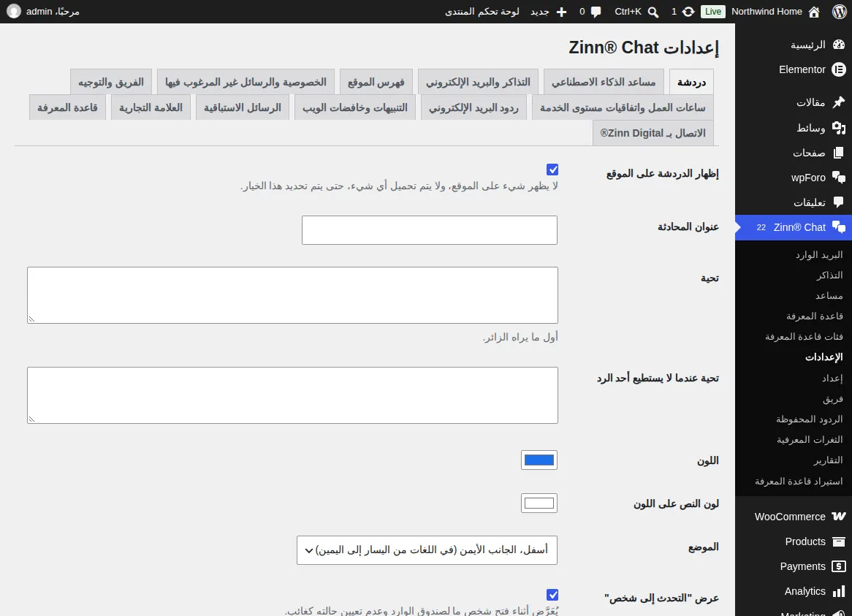This screenshot has height=616, width=852.
Task: Open الردود المحفوظة submenu link
Action: 810,419
